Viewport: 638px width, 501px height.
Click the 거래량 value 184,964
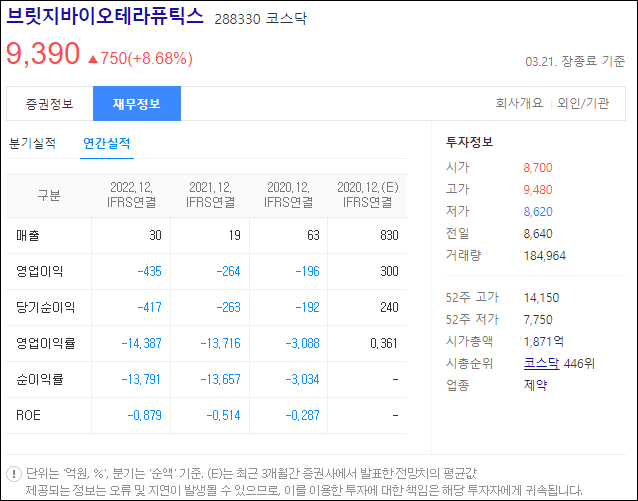tap(545, 256)
